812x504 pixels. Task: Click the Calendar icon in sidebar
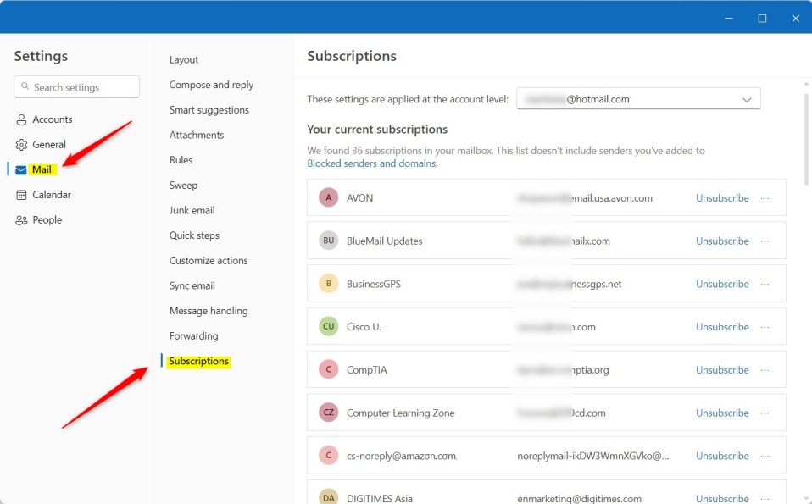point(21,195)
